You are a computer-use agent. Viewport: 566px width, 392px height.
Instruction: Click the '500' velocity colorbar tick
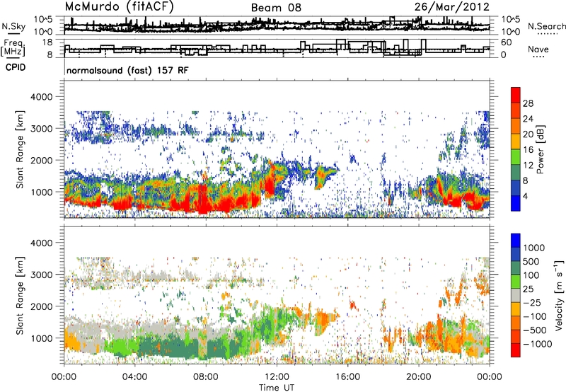coord(532,262)
